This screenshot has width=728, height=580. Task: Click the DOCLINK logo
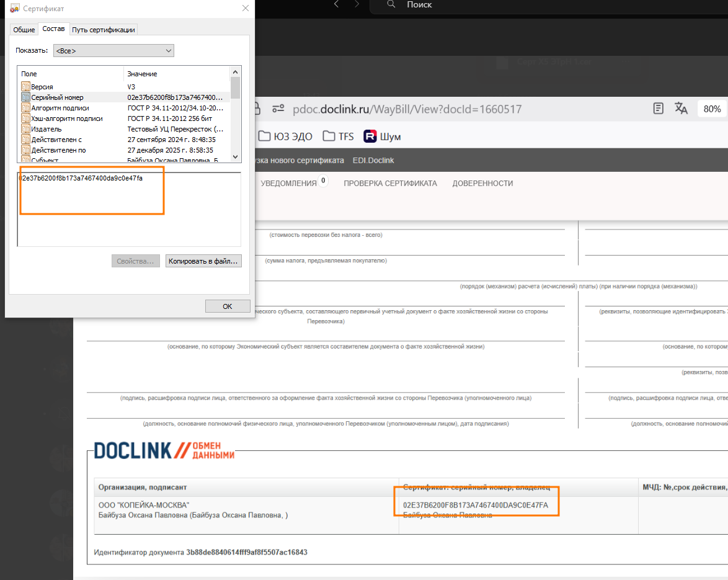pos(164,450)
